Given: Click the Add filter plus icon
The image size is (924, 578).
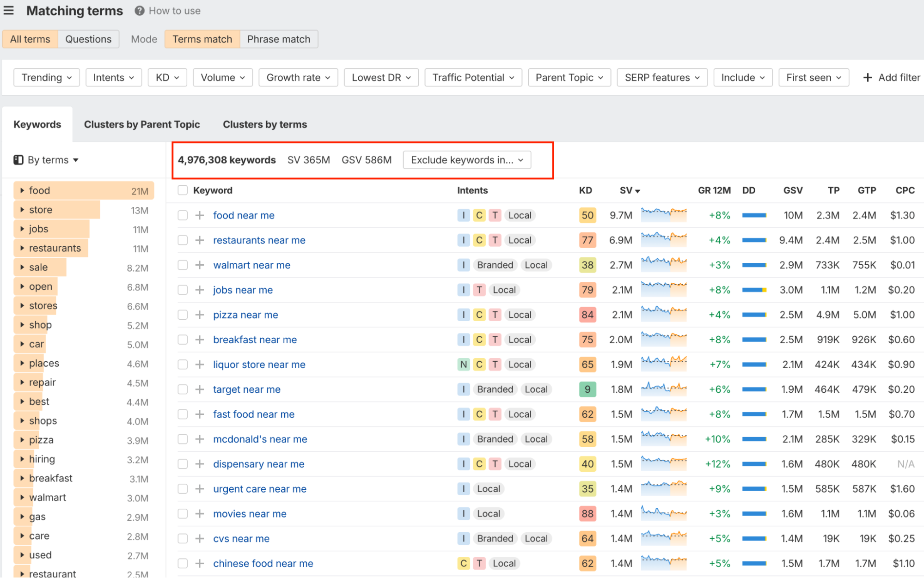Looking at the screenshot, I should coord(868,78).
